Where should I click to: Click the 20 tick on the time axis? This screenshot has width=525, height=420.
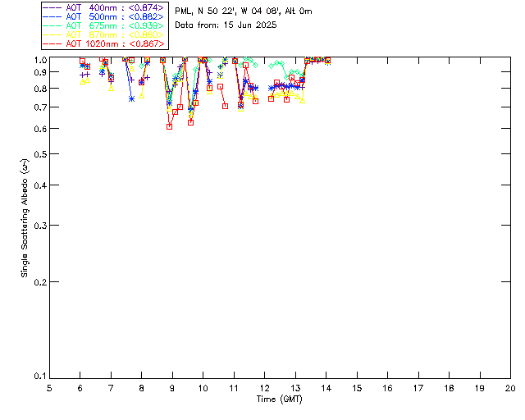[510, 387]
